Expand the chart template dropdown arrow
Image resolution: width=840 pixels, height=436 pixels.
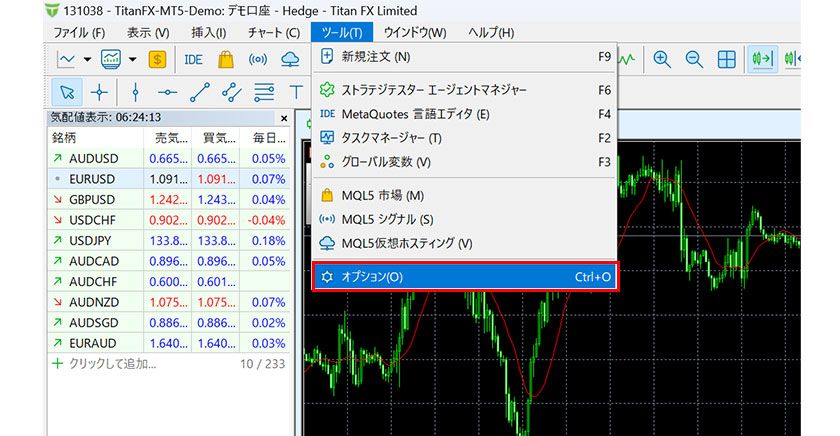(132, 59)
